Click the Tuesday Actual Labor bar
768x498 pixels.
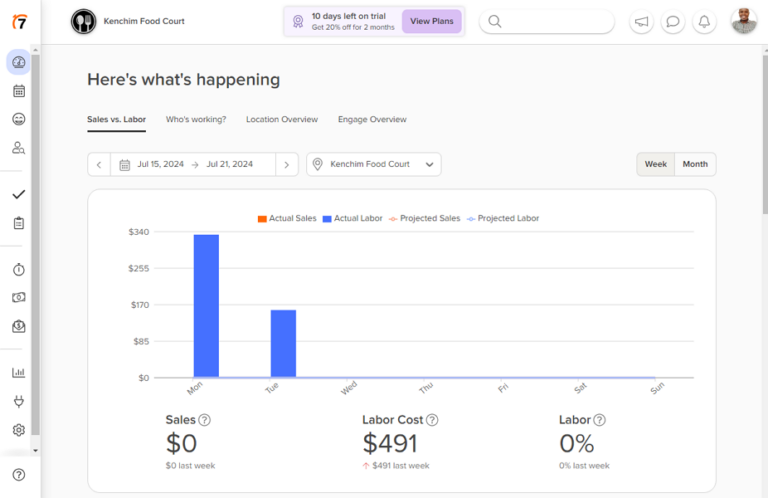pyautogui.click(x=283, y=344)
